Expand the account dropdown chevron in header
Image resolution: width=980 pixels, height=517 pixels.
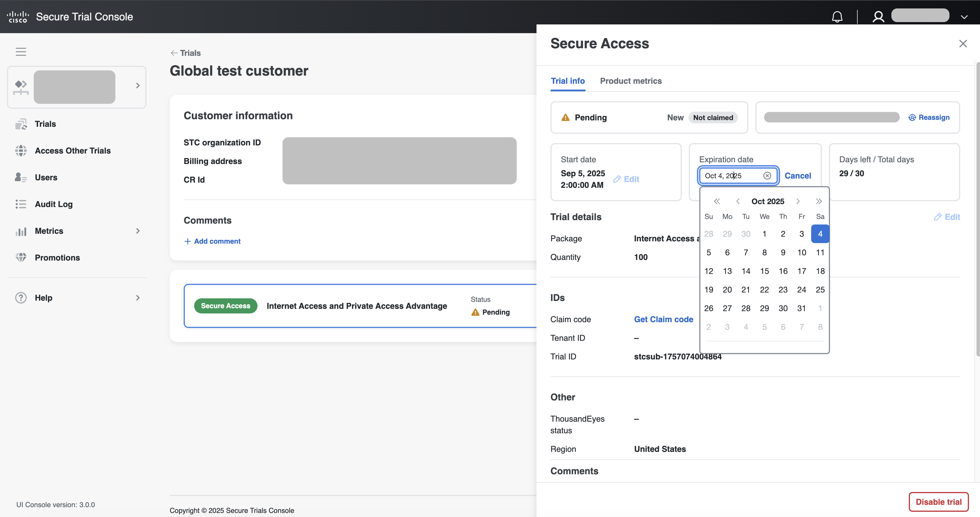[964, 17]
